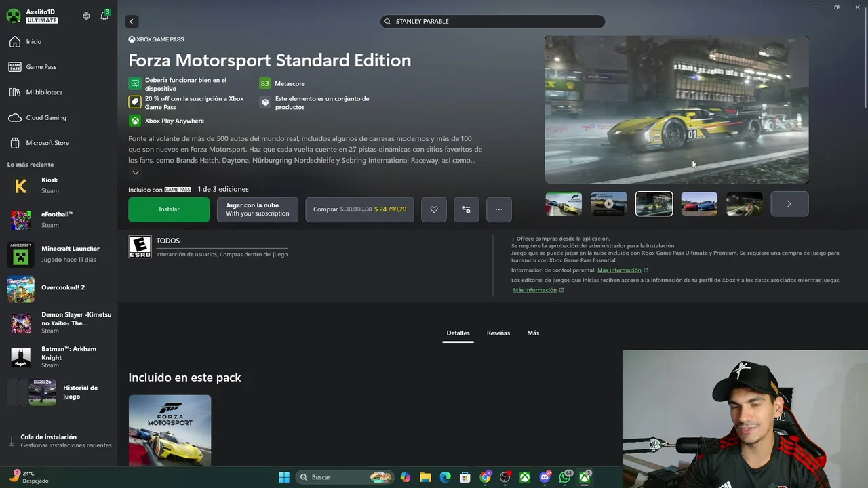This screenshot has width=868, height=488.
Task: Advance gallery with next arrow button
Action: click(x=789, y=204)
